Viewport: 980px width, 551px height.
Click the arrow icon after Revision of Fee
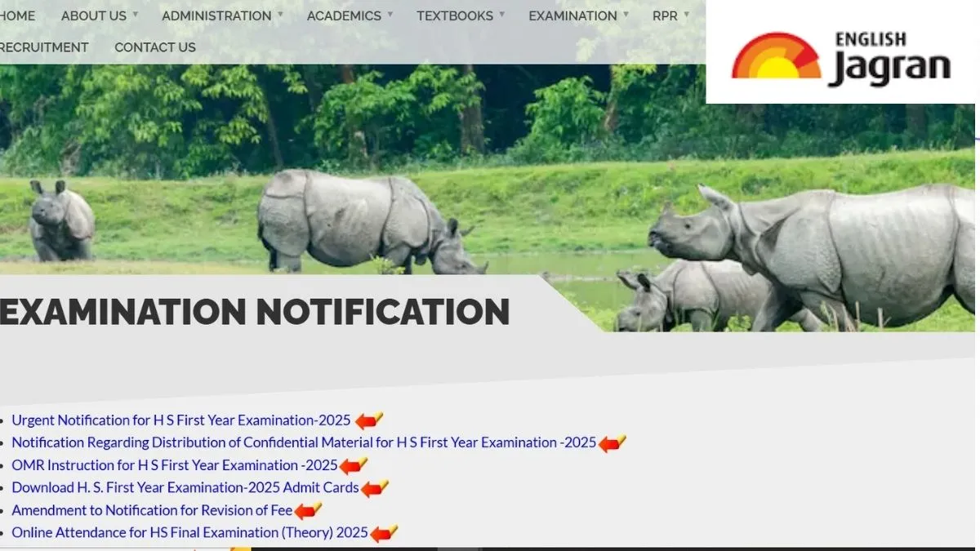[308, 511]
